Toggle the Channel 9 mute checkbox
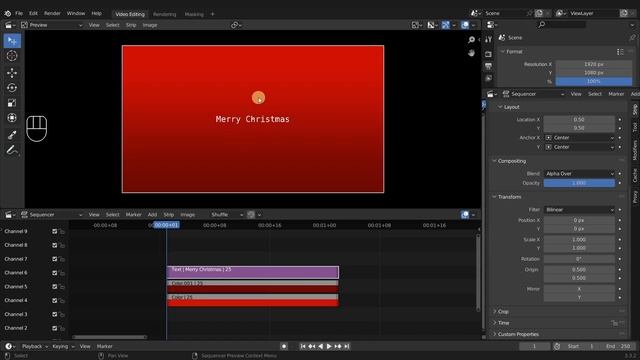Image resolution: width=640 pixels, height=360 pixels. [x=55, y=231]
